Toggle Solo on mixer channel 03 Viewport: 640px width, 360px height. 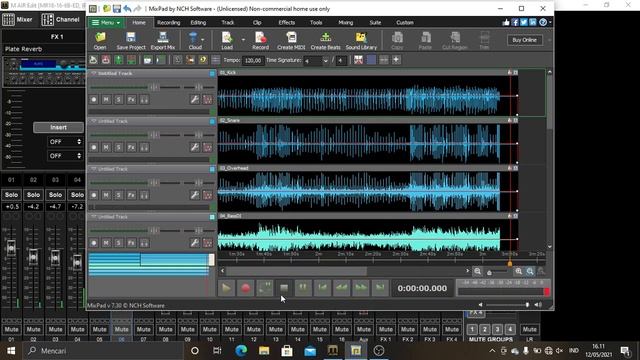(56, 195)
